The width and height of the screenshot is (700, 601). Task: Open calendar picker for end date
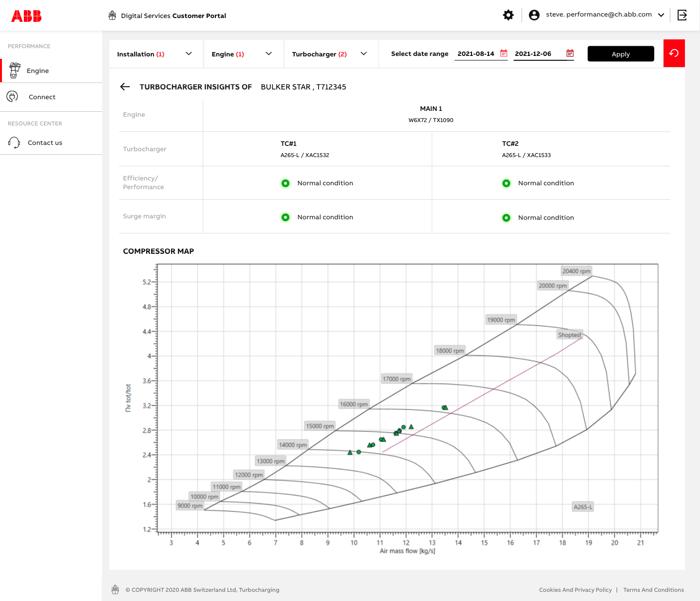tap(570, 53)
